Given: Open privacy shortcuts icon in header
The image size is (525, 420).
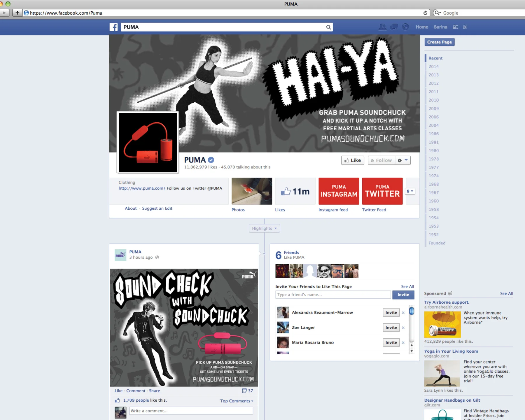Looking at the screenshot, I should 455,27.
